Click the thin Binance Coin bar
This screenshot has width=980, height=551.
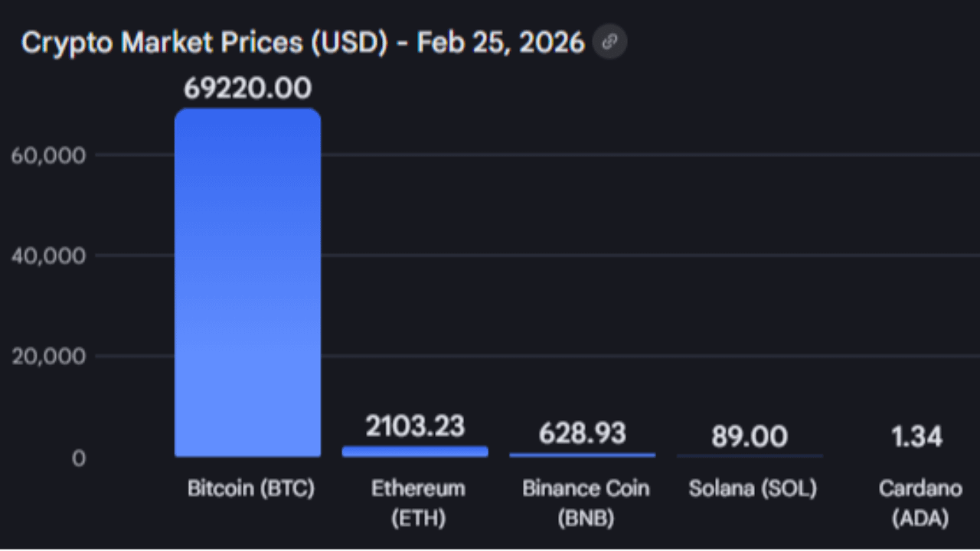coord(582,455)
